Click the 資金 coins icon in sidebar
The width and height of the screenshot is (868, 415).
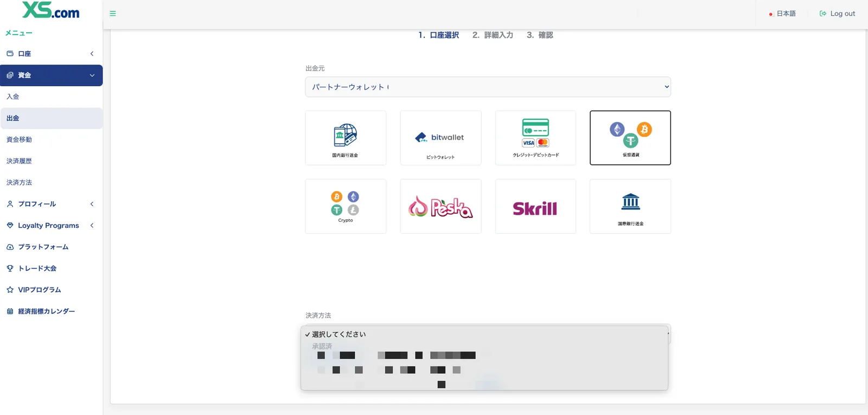[x=10, y=75]
